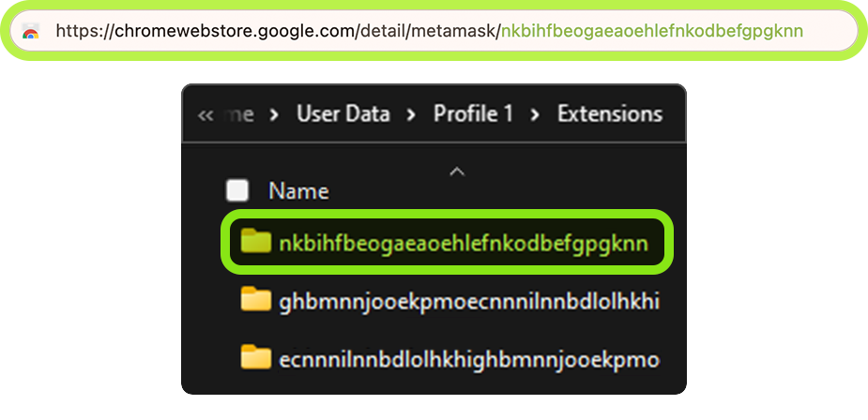
Task: Select the ghbmnnjooekpmoecnnnilnnbdlolhkhi folder name
Action: click(469, 303)
